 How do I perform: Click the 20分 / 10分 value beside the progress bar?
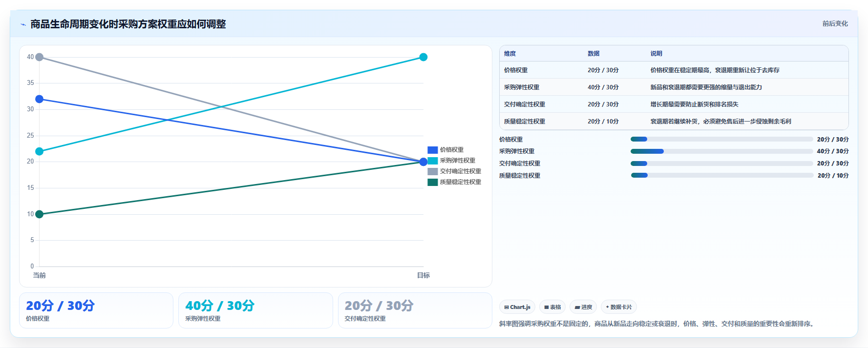[833, 176]
